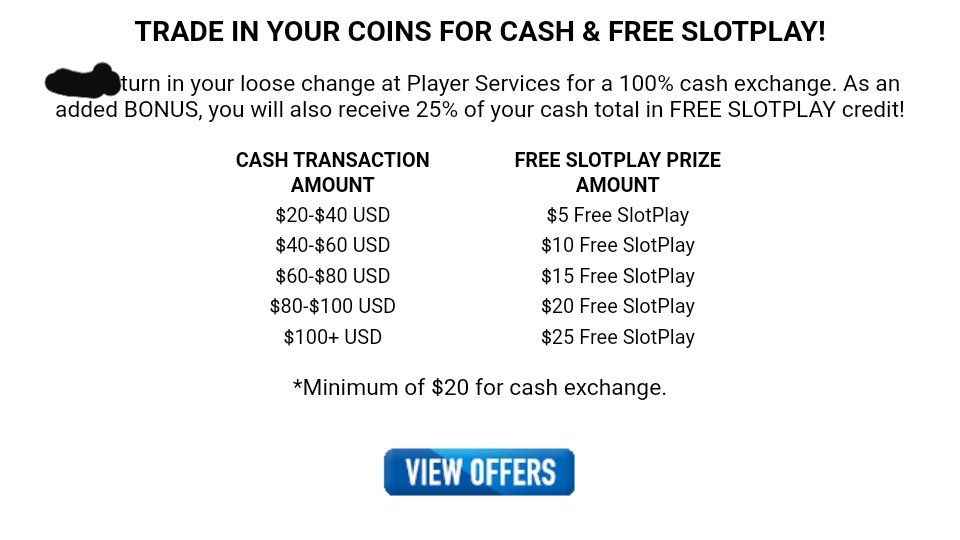Click the 'Cash Transaction Amount' column header
Image resolution: width=960 pixels, height=540 pixels.
pyautogui.click(x=332, y=172)
